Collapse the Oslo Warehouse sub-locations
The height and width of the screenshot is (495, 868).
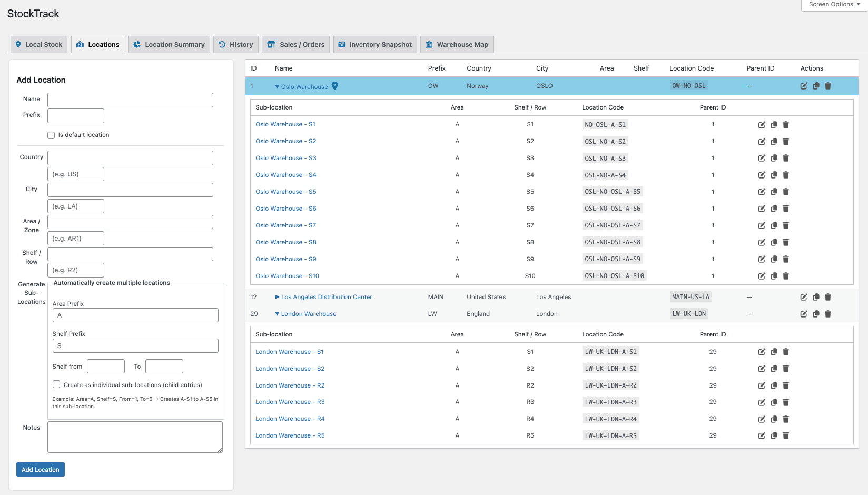[277, 87]
